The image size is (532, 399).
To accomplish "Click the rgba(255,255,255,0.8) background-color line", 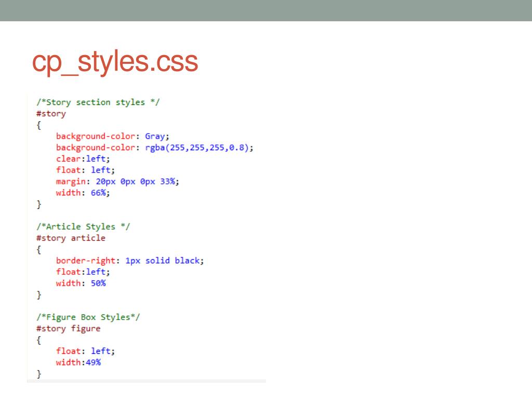I will (x=155, y=148).
